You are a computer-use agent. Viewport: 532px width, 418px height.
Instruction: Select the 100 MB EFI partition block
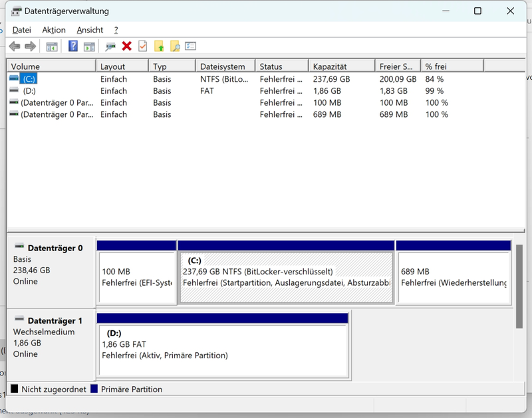coord(136,278)
